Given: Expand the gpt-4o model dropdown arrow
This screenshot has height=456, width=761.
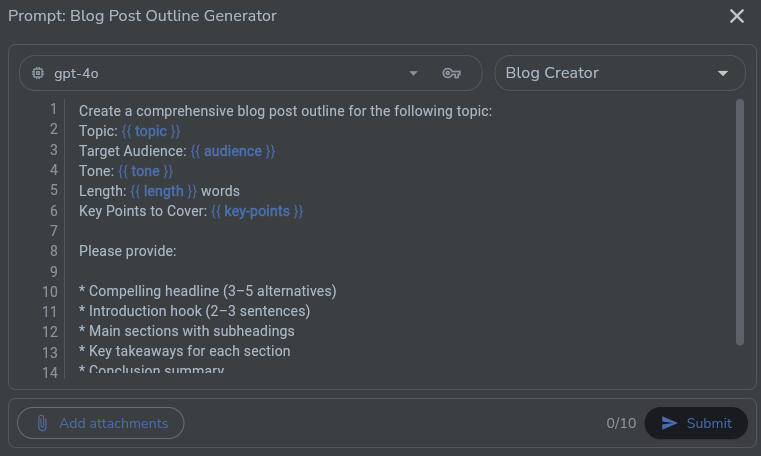Looking at the screenshot, I should click(413, 73).
